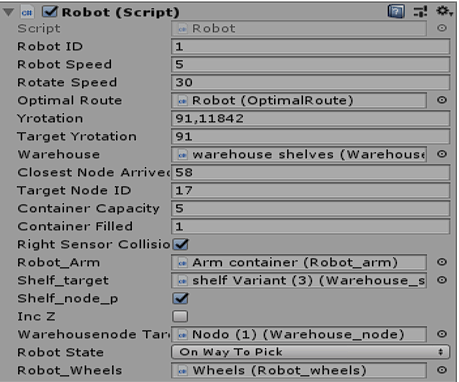Screen dimensions: 459x382
Task: Click the Target Yrotation value field
Action: (x=310, y=136)
